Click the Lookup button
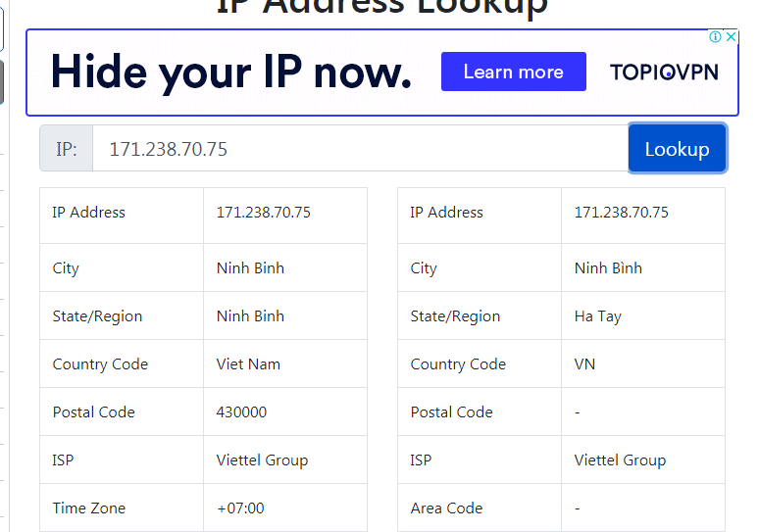 tap(678, 149)
